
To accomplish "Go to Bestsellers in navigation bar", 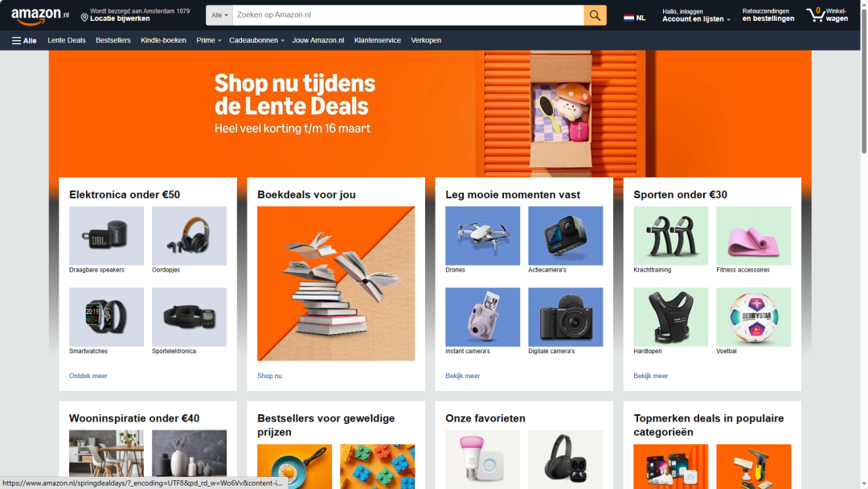I will pos(113,40).
